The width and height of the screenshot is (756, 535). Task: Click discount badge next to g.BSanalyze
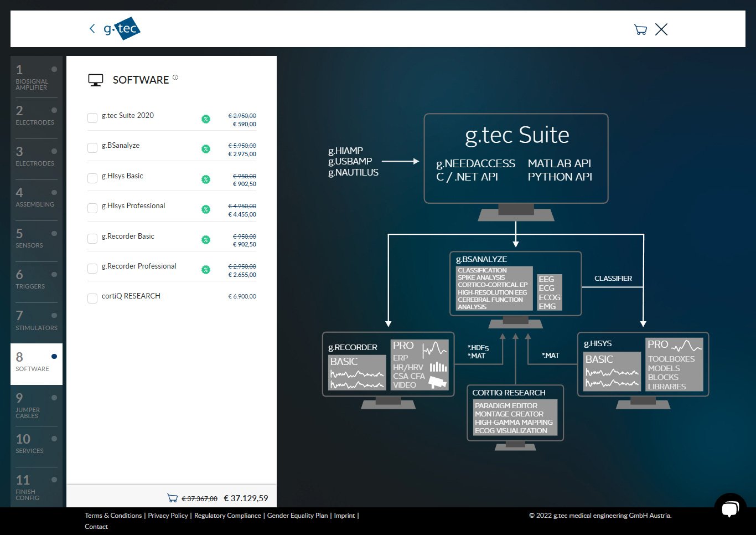coord(206,149)
